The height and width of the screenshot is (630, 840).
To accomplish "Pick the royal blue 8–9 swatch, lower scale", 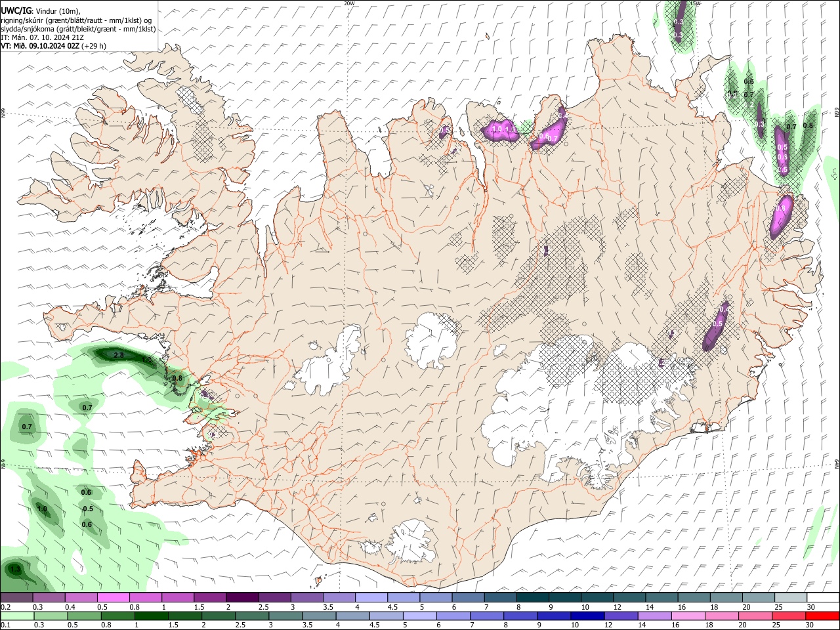I will pos(520,616).
